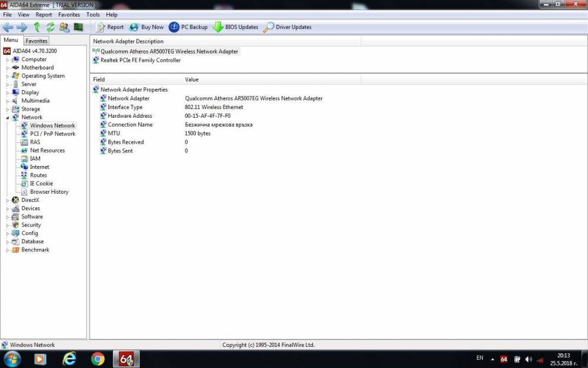Select the Bytes Received row
The width and height of the screenshot is (588, 368).
click(x=144, y=142)
